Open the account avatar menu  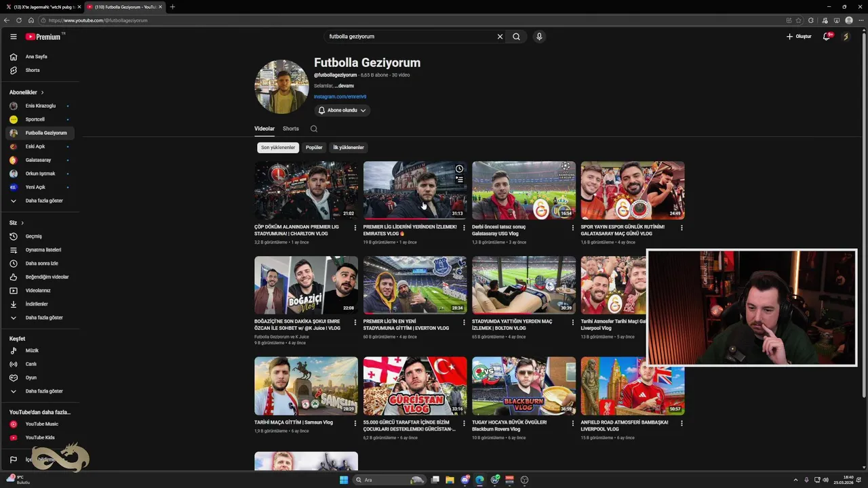point(846,37)
